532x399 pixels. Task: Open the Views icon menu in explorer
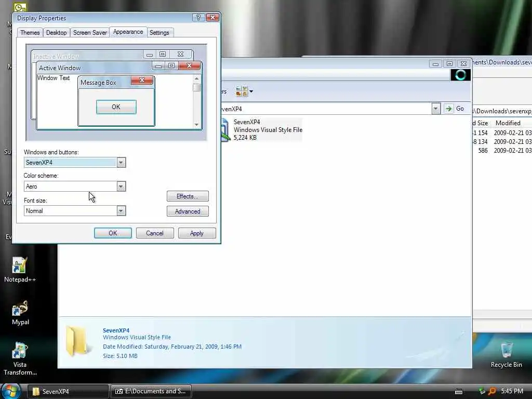[244, 91]
